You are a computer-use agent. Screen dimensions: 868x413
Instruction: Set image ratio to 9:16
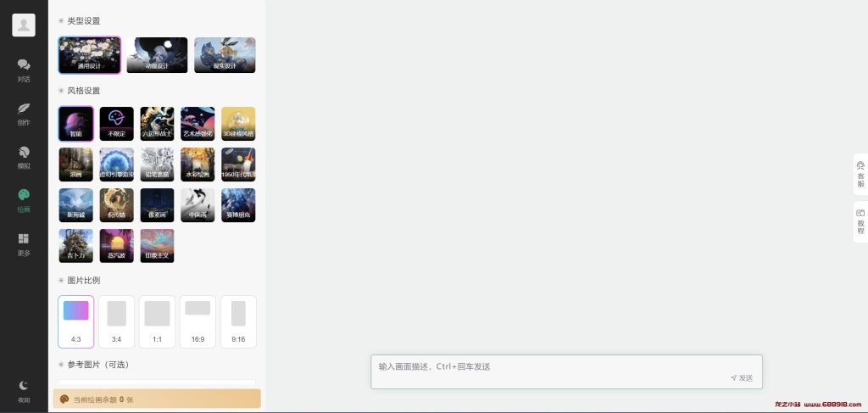pyautogui.click(x=238, y=321)
